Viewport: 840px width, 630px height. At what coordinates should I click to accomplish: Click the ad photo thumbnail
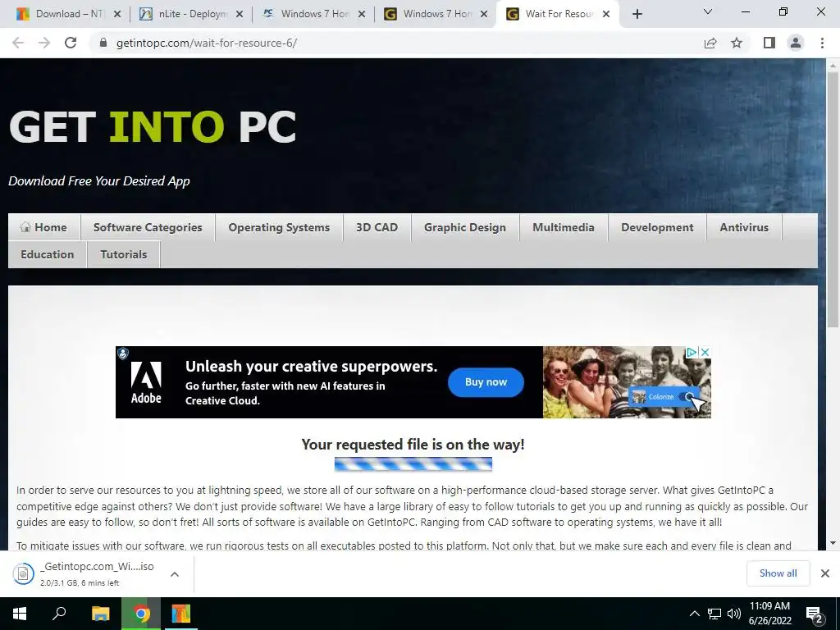click(627, 382)
